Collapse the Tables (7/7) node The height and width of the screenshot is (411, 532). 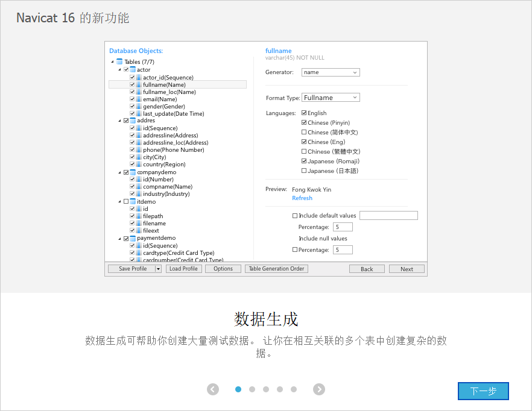112,61
